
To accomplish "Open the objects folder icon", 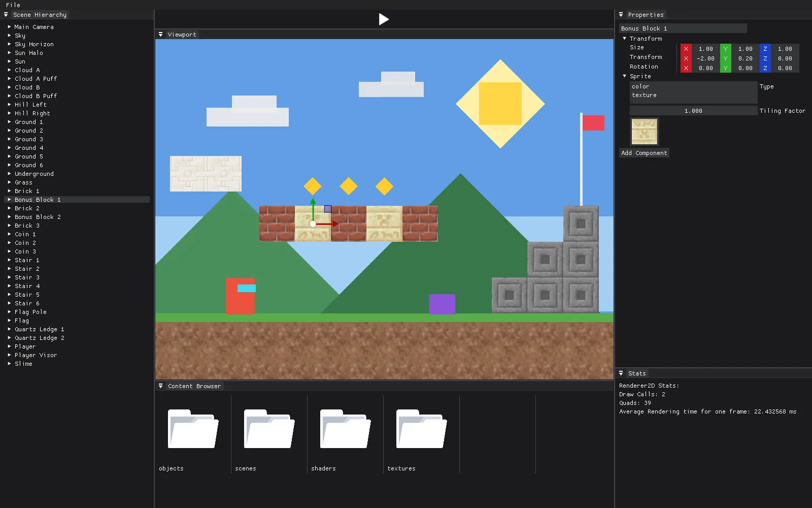I will pyautogui.click(x=193, y=429).
